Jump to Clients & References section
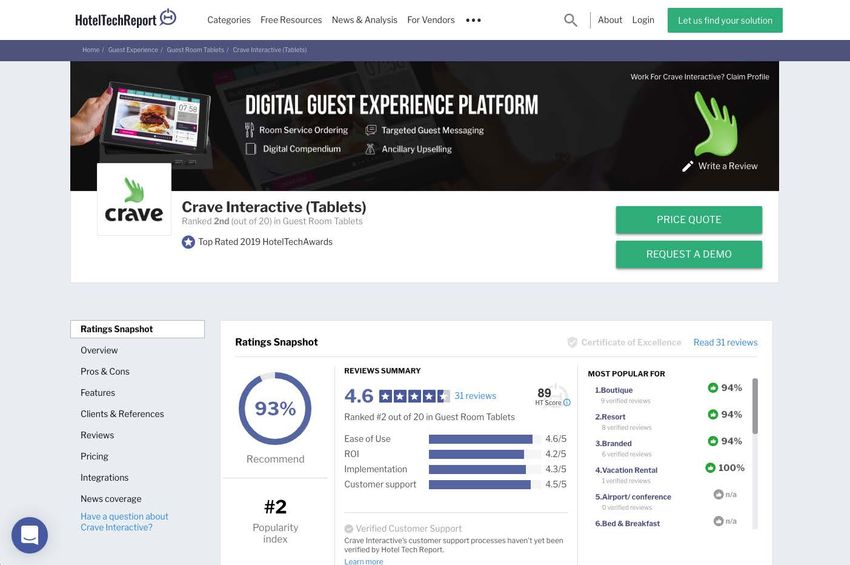 pyautogui.click(x=122, y=414)
